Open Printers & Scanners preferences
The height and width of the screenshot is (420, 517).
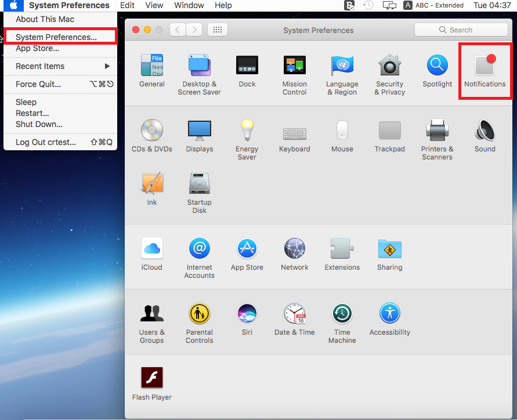(x=437, y=140)
